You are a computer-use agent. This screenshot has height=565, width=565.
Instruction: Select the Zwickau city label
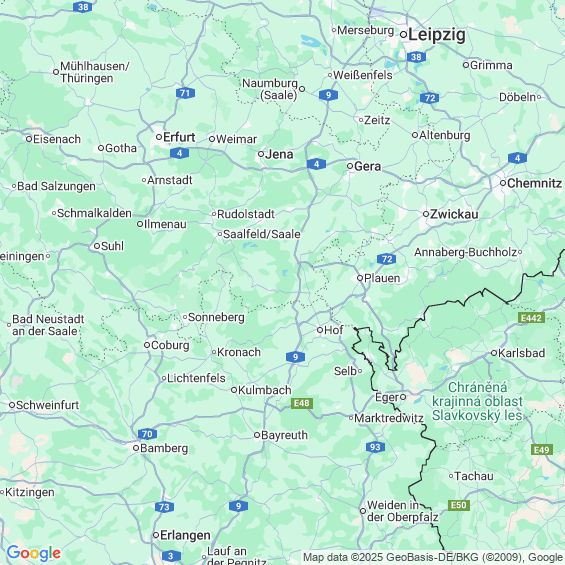(454, 214)
